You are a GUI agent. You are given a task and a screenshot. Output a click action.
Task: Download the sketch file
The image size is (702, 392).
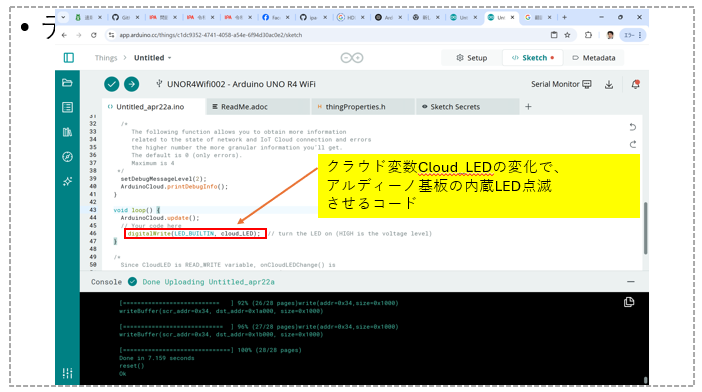tap(609, 84)
